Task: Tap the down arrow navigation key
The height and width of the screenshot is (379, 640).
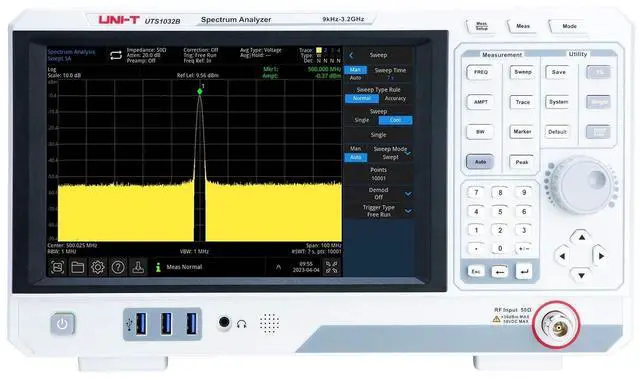Action: (x=581, y=275)
